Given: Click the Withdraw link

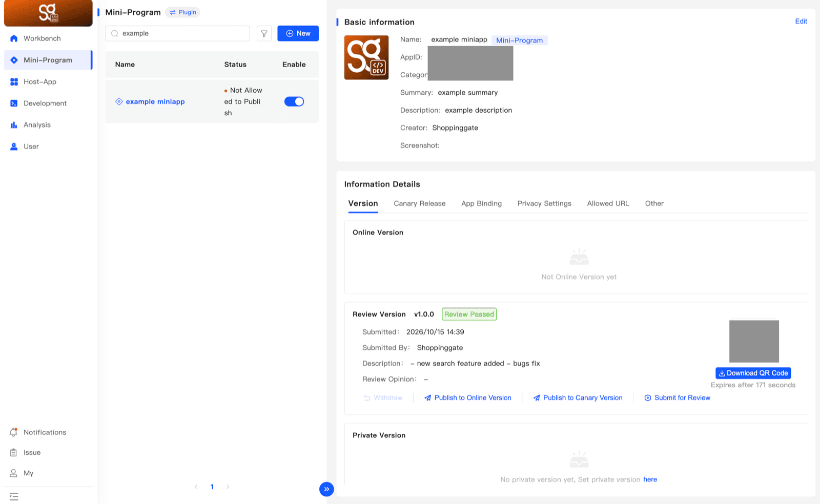Looking at the screenshot, I should [383, 397].
